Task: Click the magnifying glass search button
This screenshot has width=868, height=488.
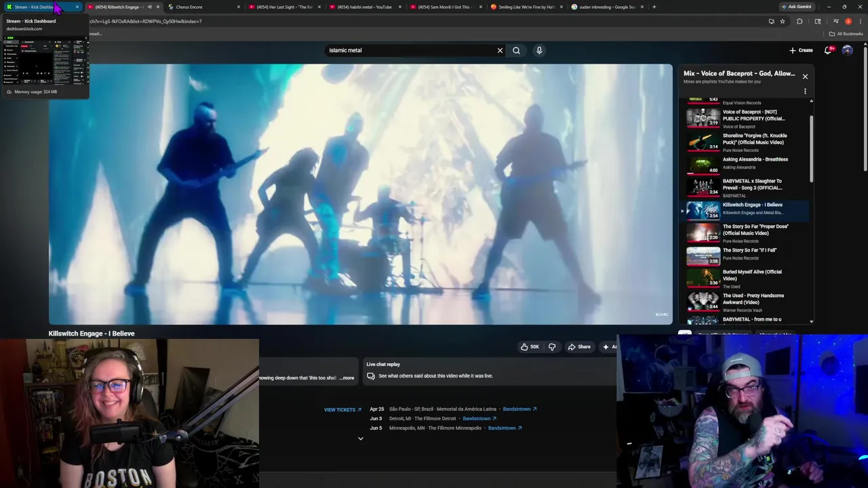Action: coord(516,50)
